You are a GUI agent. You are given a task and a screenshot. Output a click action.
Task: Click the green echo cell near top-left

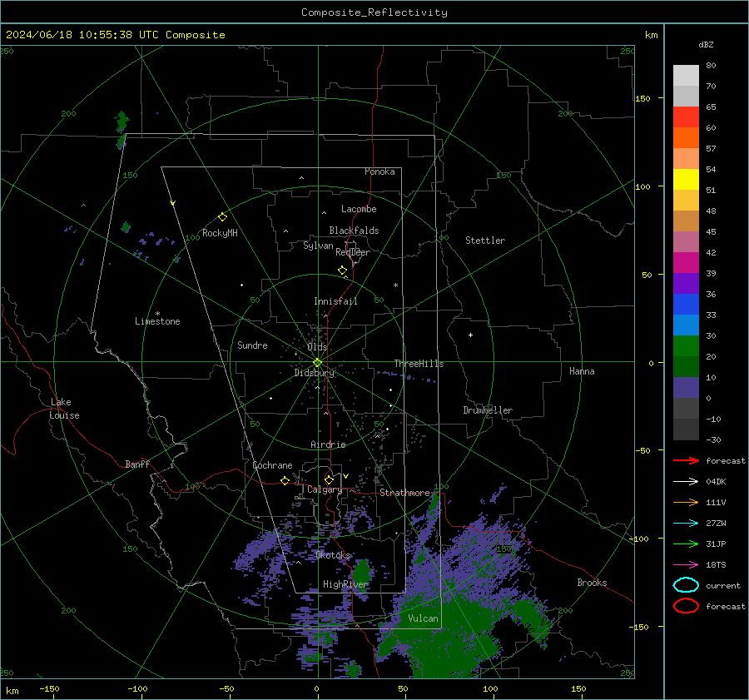[x=122, y=122]
